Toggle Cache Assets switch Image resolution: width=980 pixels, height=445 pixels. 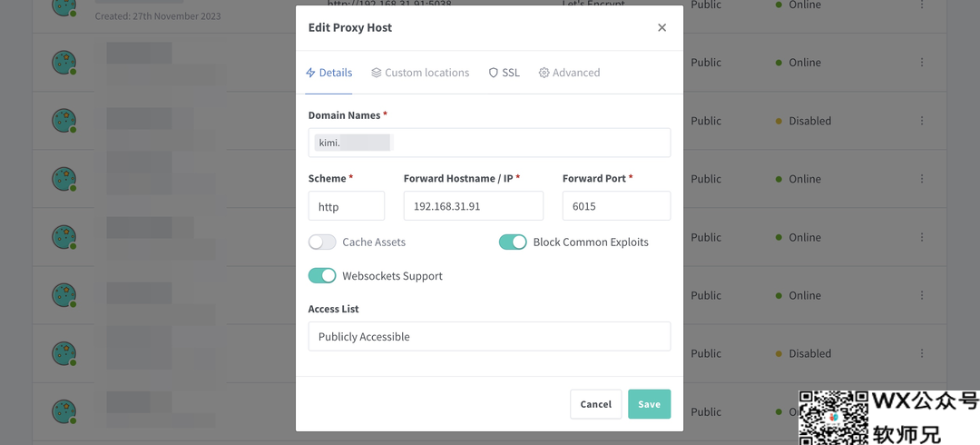[x=322, y=242]
